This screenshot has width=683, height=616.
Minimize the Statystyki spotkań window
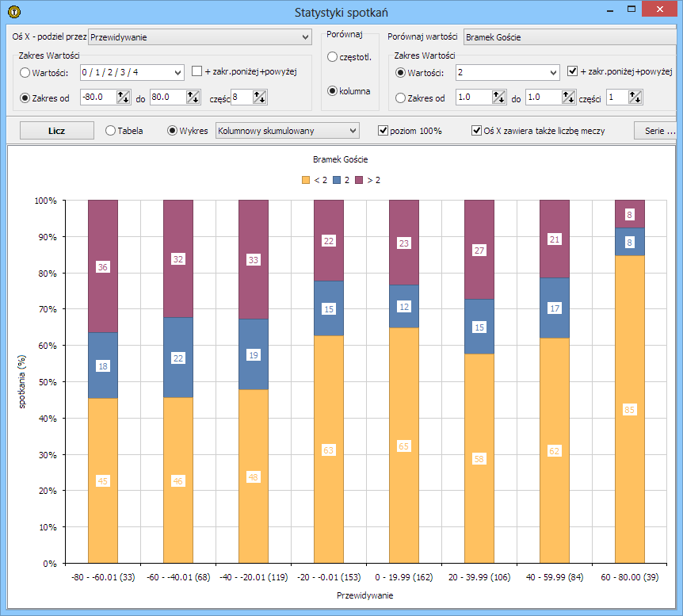(610, 10)
